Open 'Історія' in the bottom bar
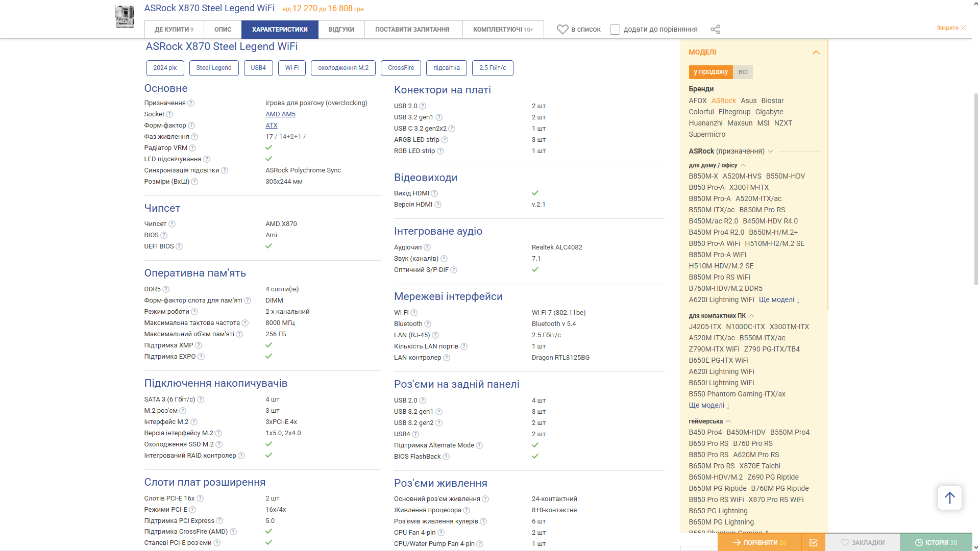 click(936, 542)
